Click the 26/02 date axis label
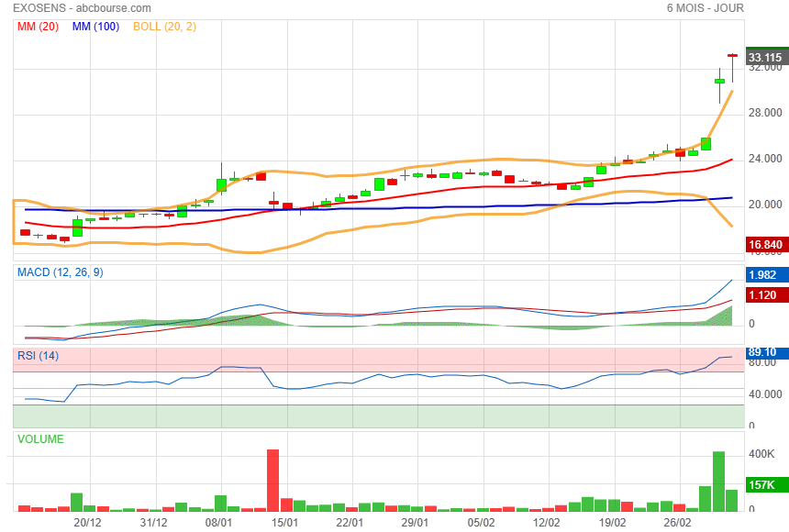789x532 pixels. point(677,523)
